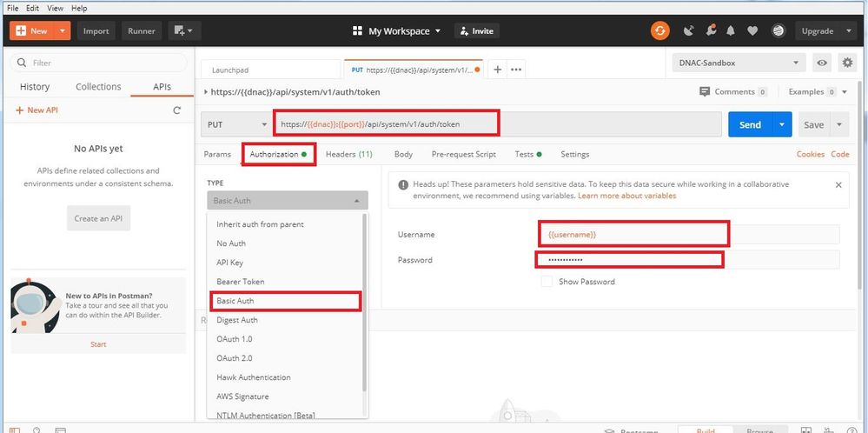Click the sidebar Filter search field
Image resolution: width=868 pixels, height=433 pixels.
(98, 63)
